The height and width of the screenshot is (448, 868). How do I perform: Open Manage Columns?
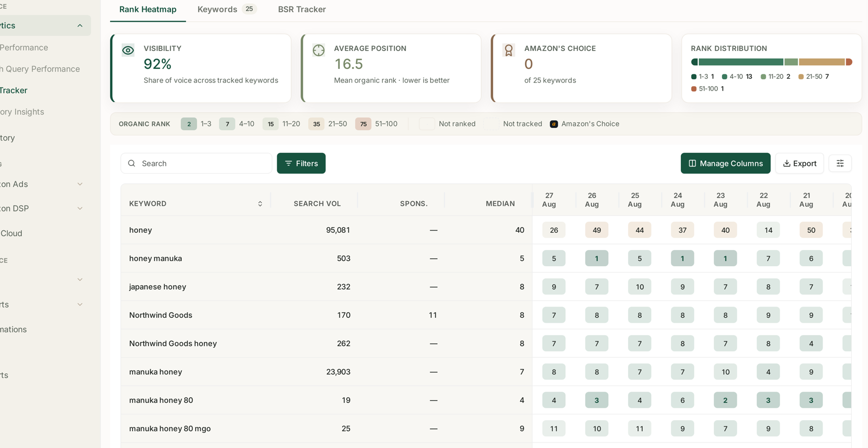tap(725, 163)
